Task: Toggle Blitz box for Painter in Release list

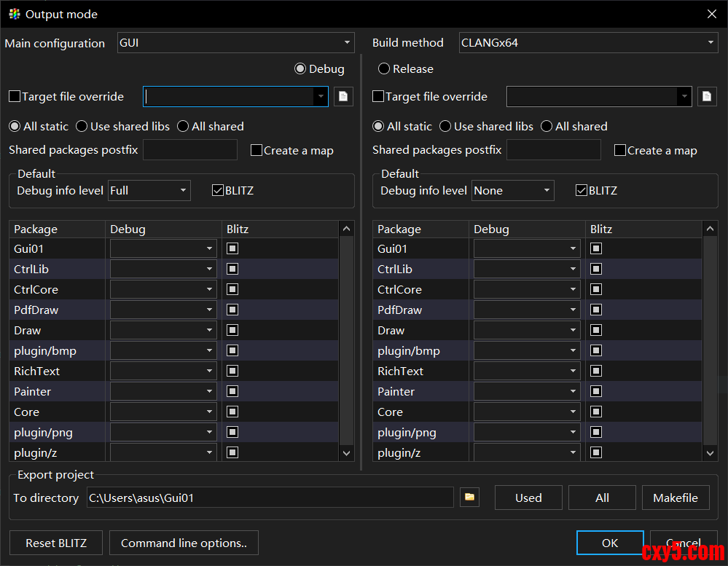Action: 596,391
